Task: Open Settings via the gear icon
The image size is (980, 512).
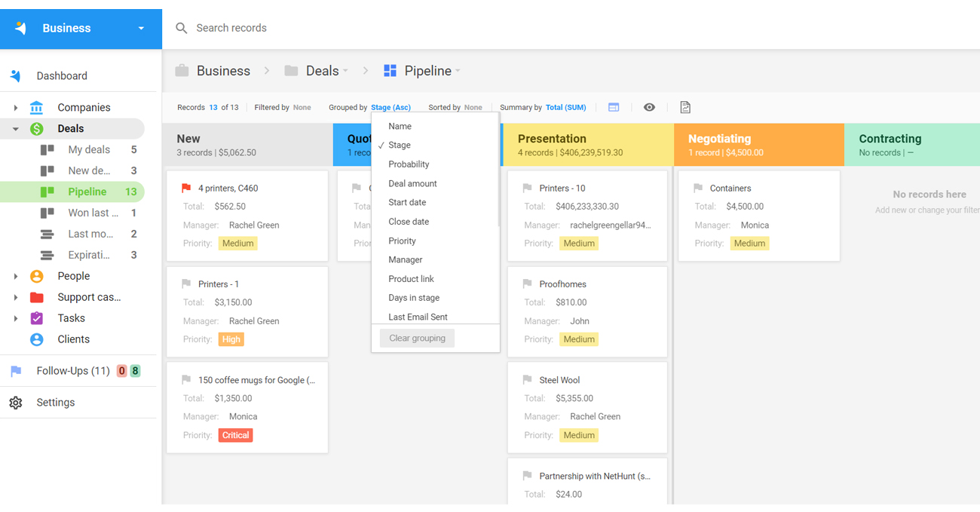Action: (x=16, y=403)
